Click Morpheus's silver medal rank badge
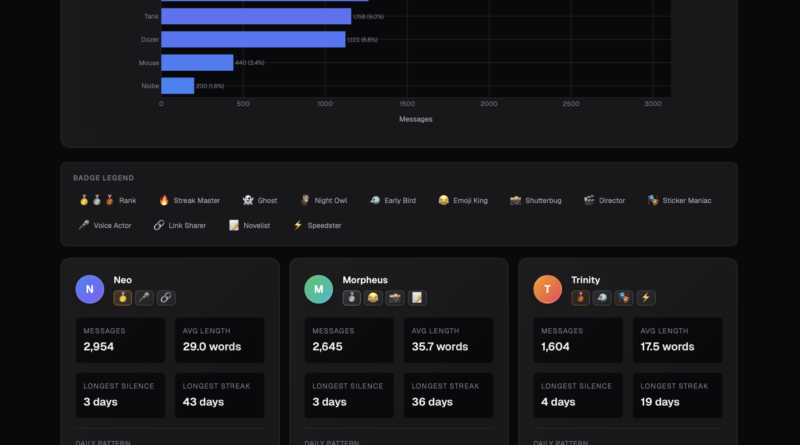800x445 pixels. coord(353,297)
